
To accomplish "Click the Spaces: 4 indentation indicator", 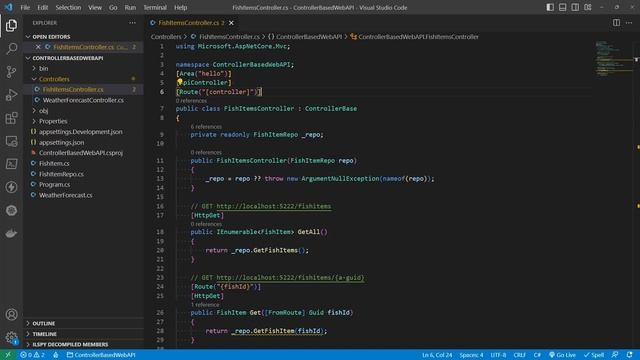I will pyautogui.click(x=471, y=355).
